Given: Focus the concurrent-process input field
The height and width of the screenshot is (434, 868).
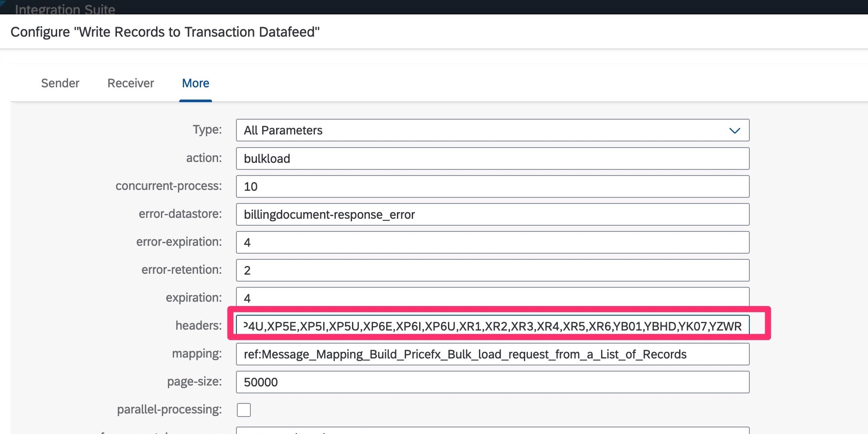Looking at the screenshot, I should pos(492,186).
